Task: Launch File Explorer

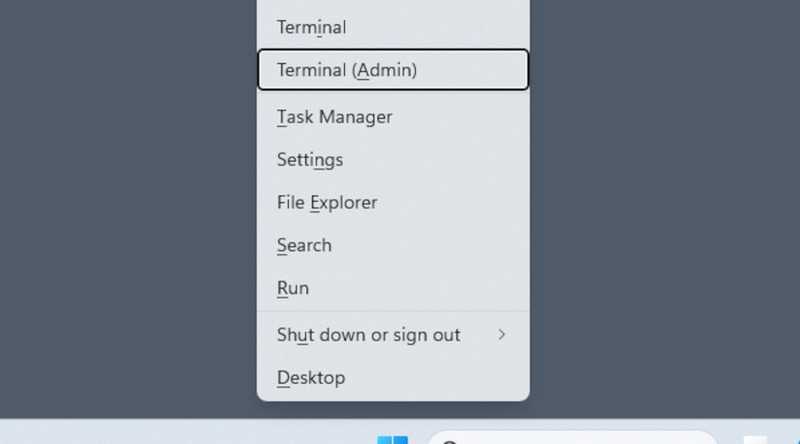Action: [327, 203]
